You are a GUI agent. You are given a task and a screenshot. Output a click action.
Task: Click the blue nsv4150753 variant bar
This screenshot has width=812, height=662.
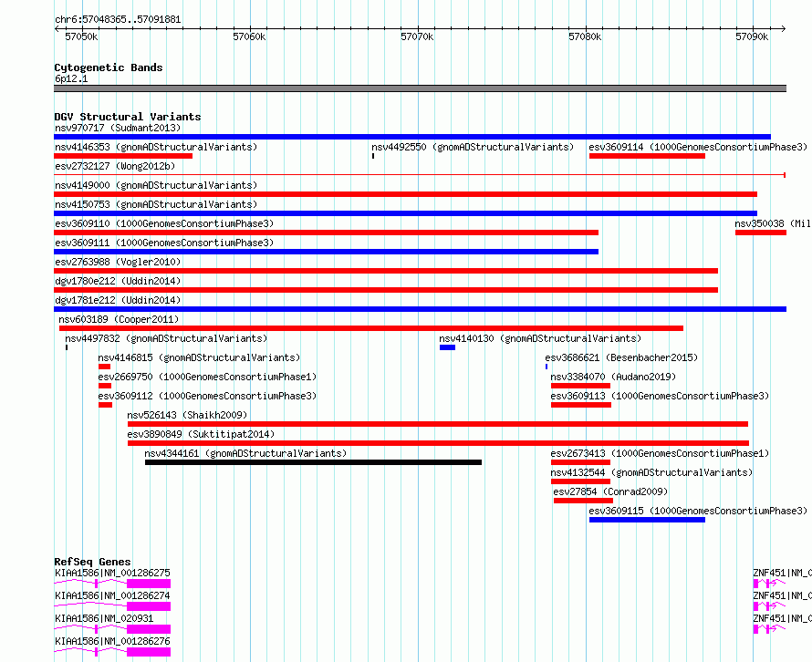[405, 213]
